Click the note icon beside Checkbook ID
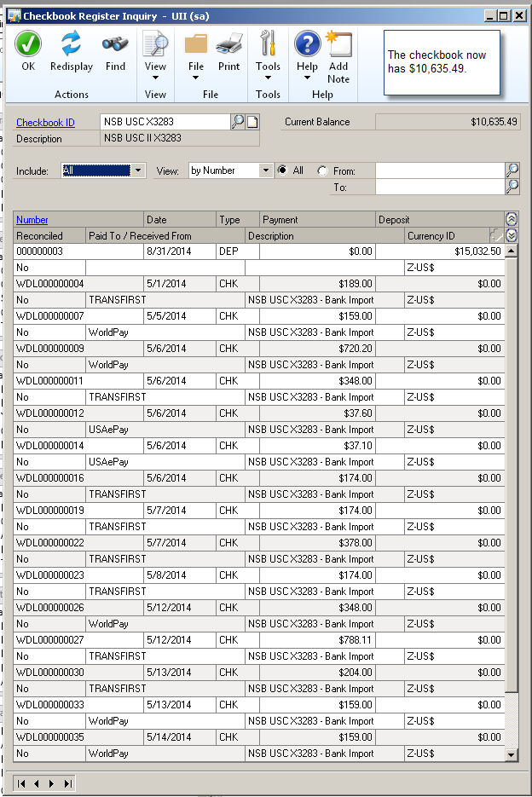 [x=252, y=122]
